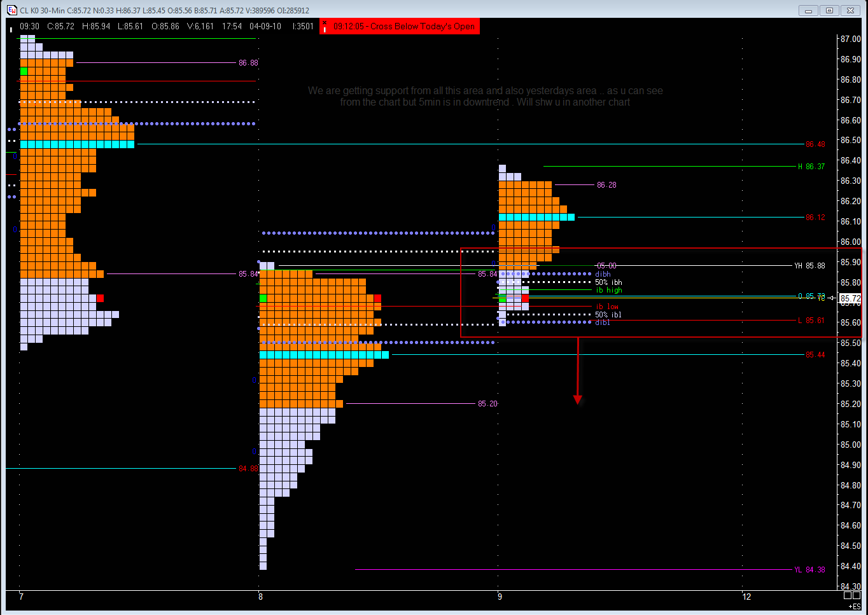Select the 86.12 line label
868x615 pixels.
coord(815,218)
